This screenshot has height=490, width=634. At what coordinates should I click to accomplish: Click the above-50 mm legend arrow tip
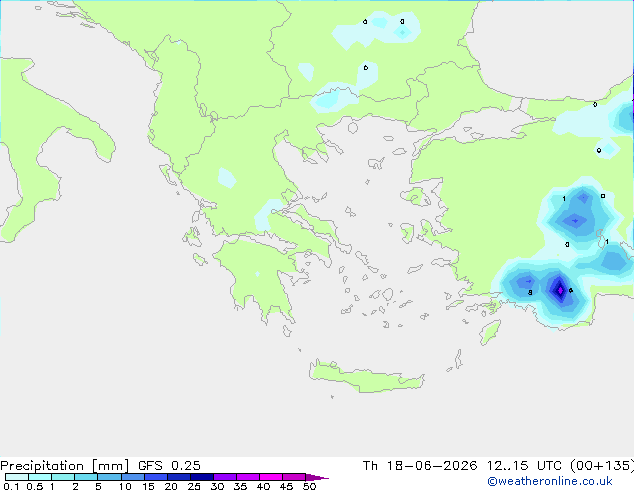click(317, 477)
